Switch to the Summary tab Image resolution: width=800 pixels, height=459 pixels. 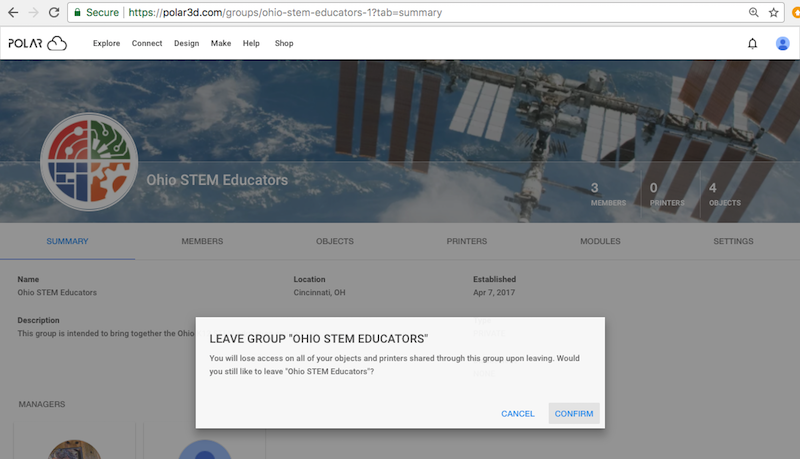(x=67, y=241)
